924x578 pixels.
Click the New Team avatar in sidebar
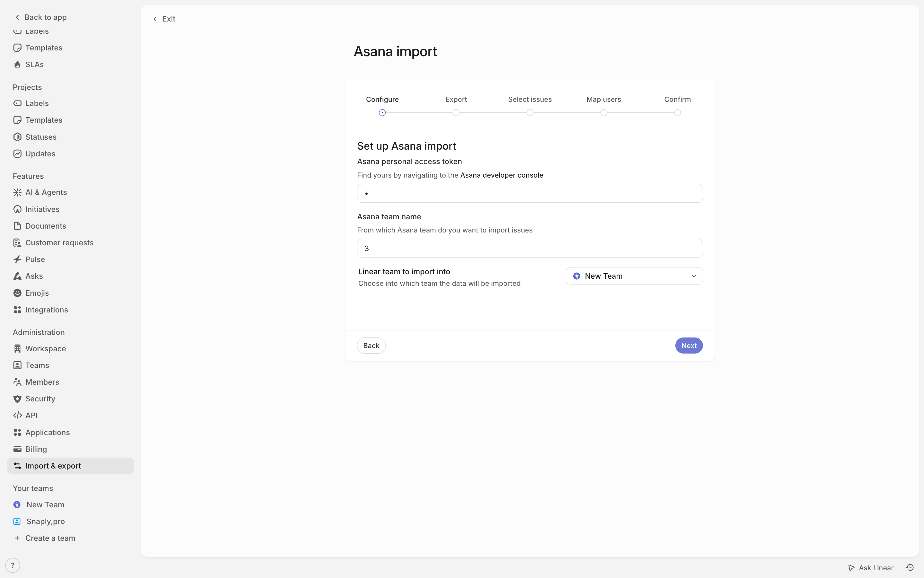(x=17, y=504)
